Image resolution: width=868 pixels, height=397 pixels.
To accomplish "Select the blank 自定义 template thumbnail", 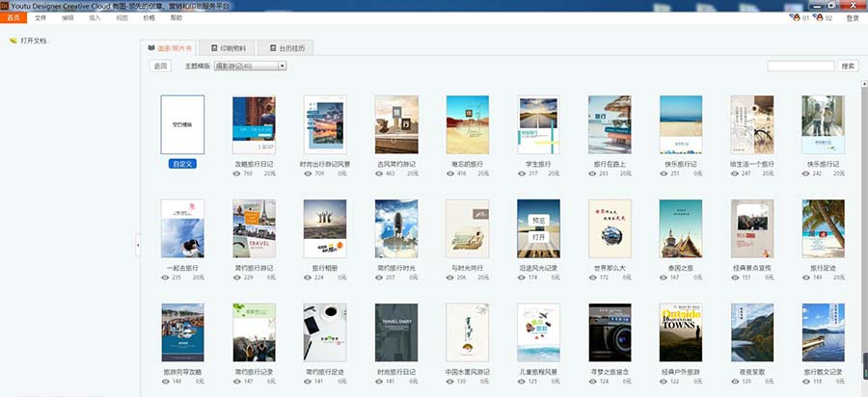I will pos(182,124).
